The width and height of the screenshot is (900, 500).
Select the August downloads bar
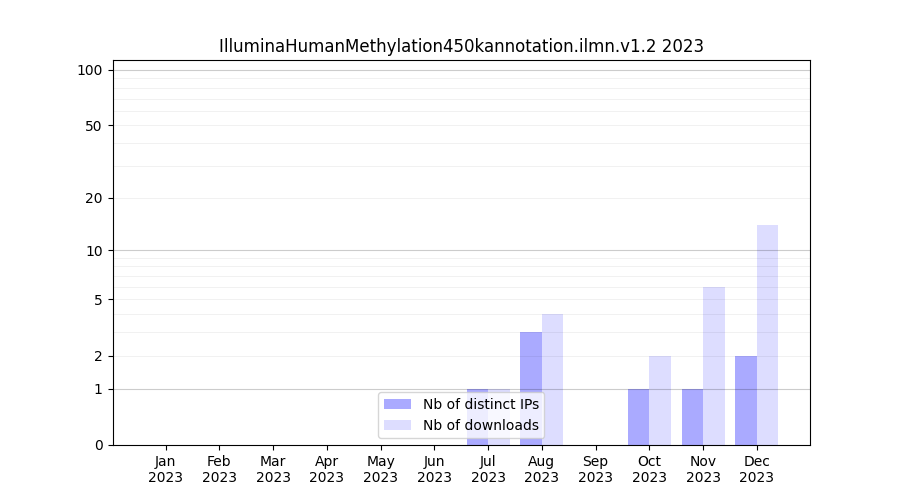point(552,380)
